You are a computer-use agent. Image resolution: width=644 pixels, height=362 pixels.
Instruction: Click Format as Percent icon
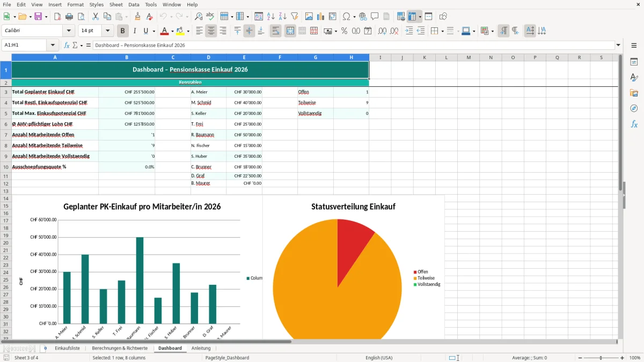click(x=344, y=31)
